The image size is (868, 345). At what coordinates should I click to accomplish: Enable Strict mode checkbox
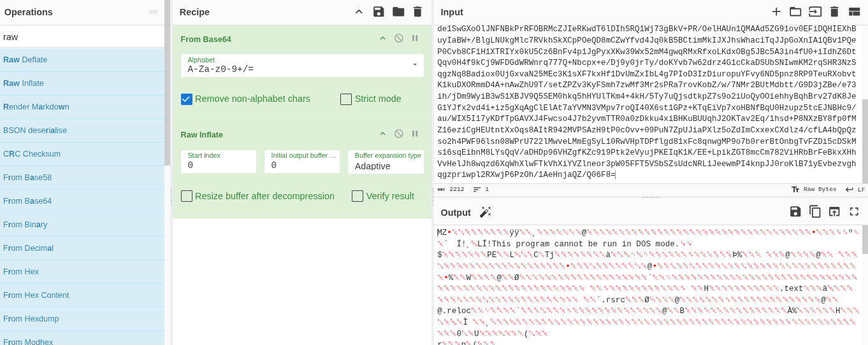pyautogui.click(x=346, y=99)
